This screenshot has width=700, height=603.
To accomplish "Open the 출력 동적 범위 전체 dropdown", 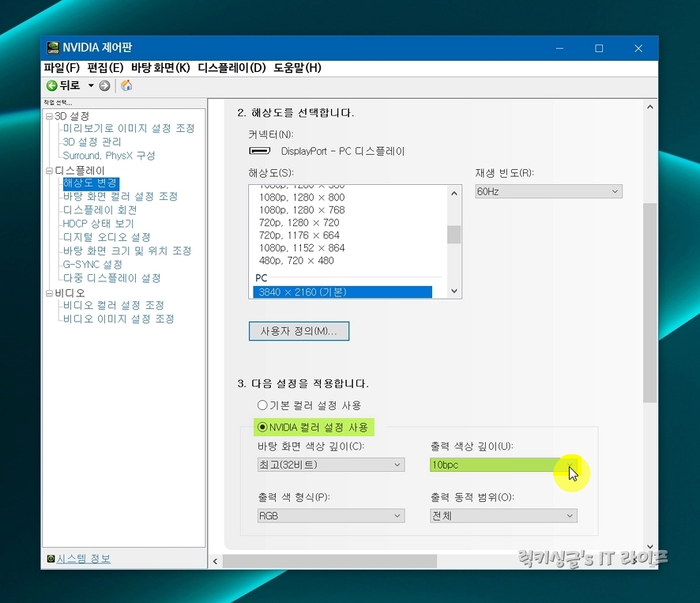I will pos(567,515).
